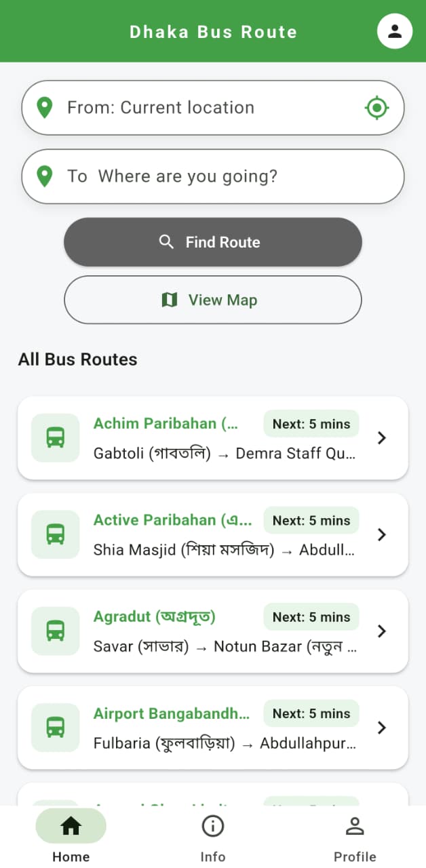
Task: Select the Profile icon in the bottom bar
Action: (x=355, y=826)
